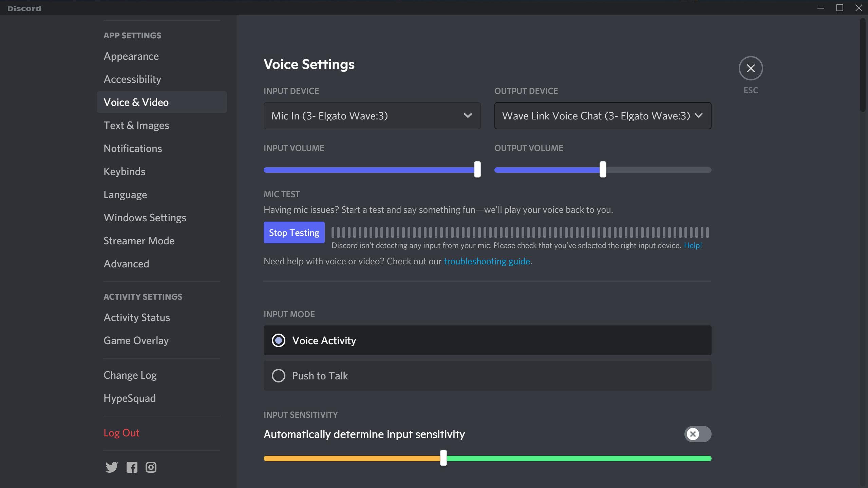868x488 pixels.
Task: Expand the Input Device dropdown
Action: pos(372,116)
